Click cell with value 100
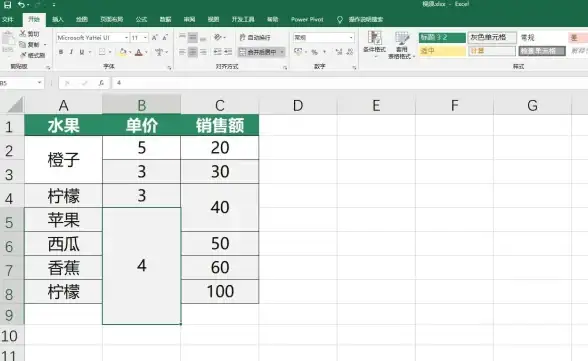Screen dimensions: 588x361 pos(220,291)
